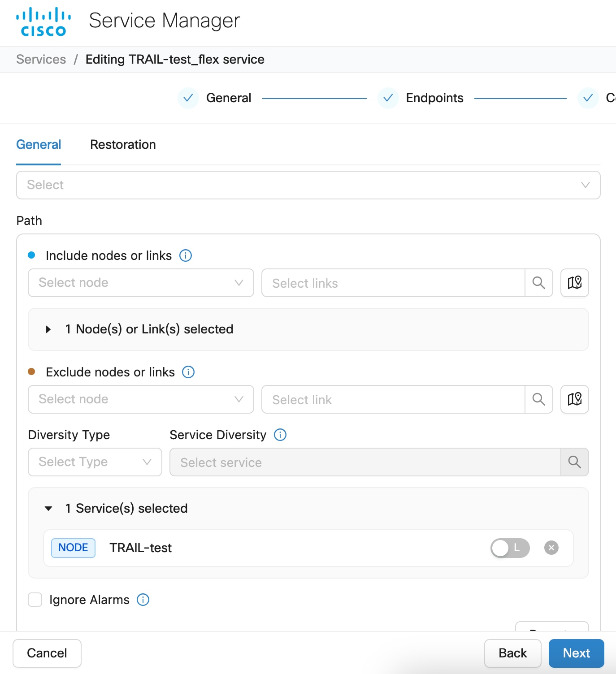Search exclude link with magnifier icon
616x674 pixels.
[539, 399]
